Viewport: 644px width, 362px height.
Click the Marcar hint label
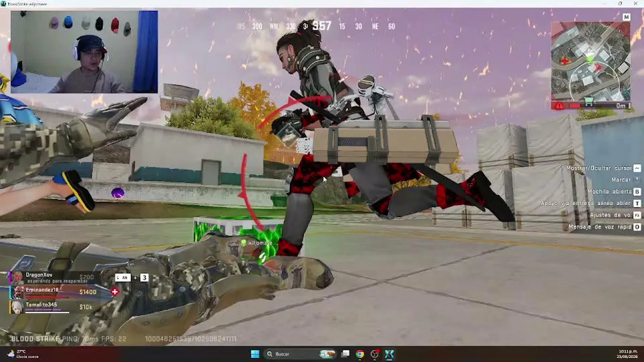click(621, 179)
